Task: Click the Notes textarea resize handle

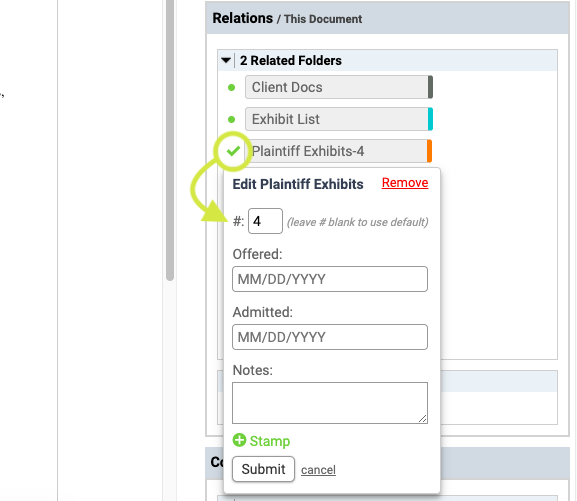Action: coord(423,419)
